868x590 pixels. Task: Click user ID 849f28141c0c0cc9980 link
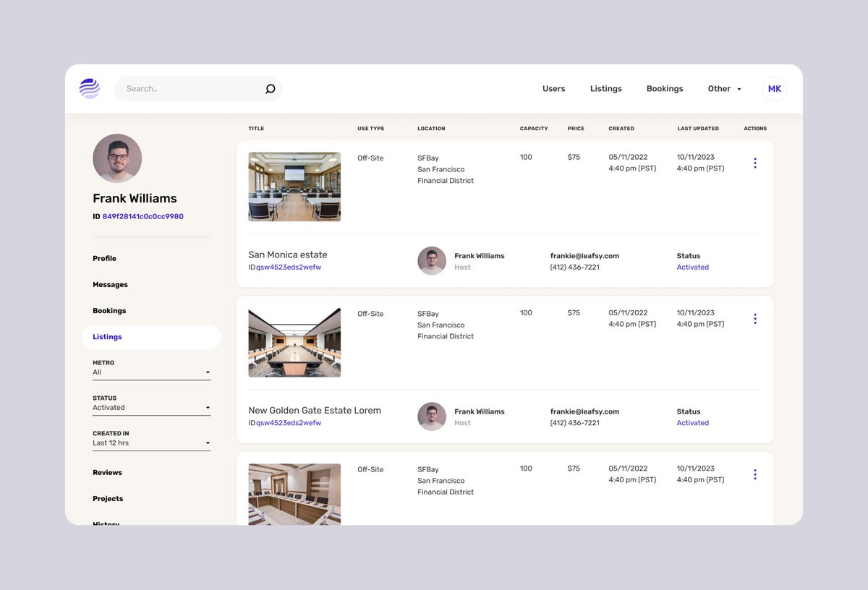tap(142, 217)
